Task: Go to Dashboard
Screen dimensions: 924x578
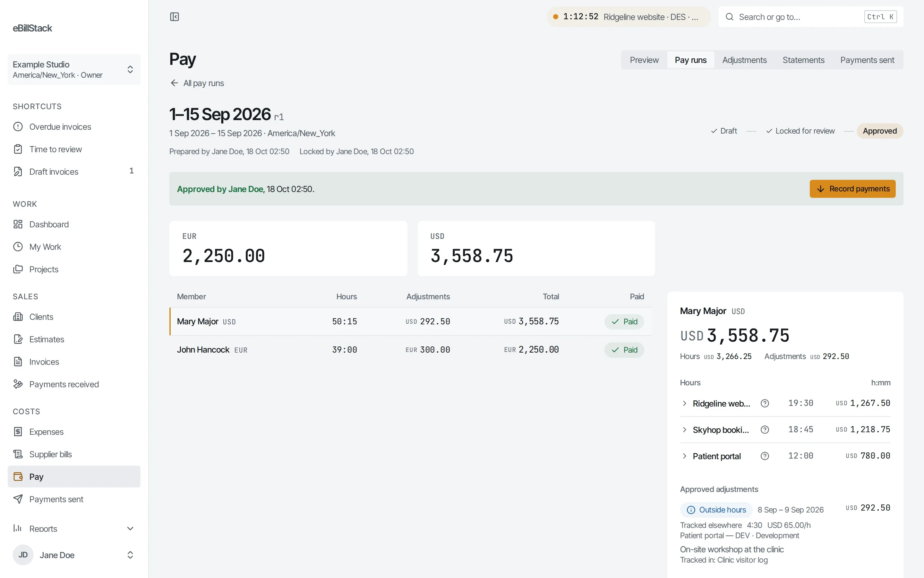Action: [74, 224]
